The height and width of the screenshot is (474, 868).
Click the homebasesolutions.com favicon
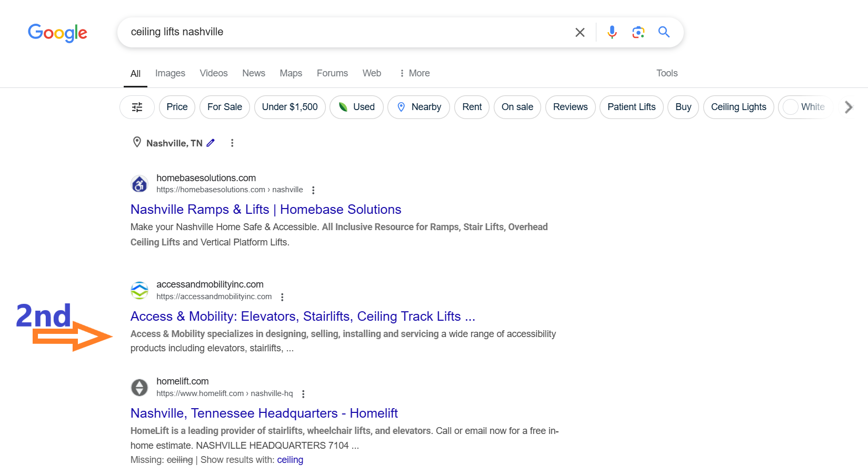(139, 184)
